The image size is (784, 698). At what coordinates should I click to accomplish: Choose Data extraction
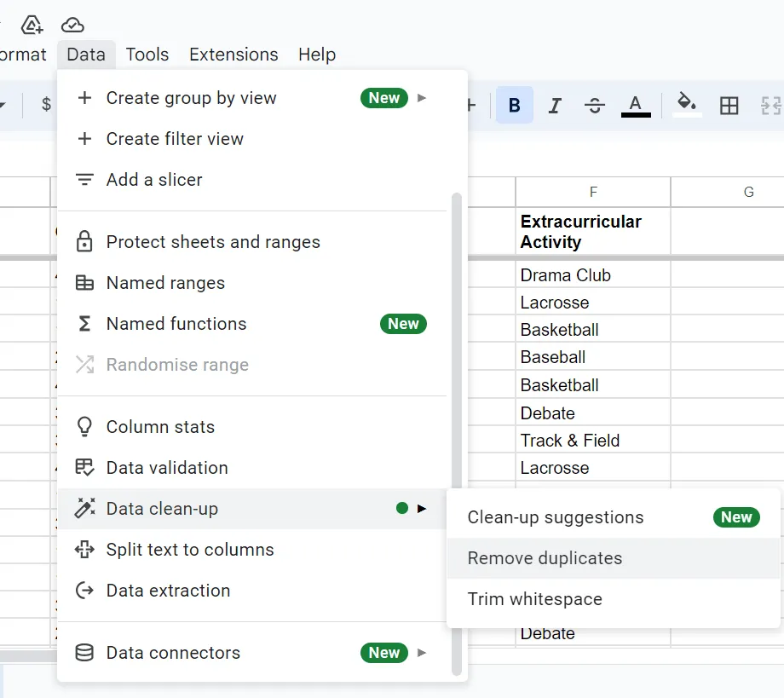[x=252, y=591]
